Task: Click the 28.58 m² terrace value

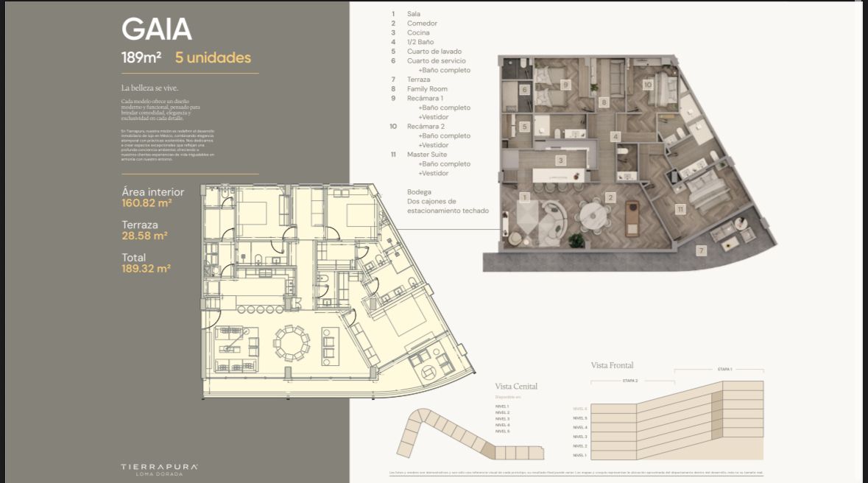Action: [x=144, y=236]
